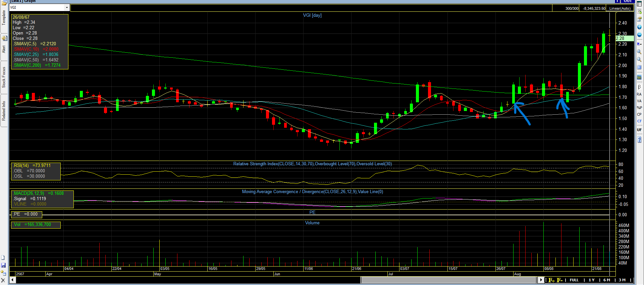Click the Relative Strength Index panel title
The width and height of the screenshot is (644, 285).
pos(313,164)
